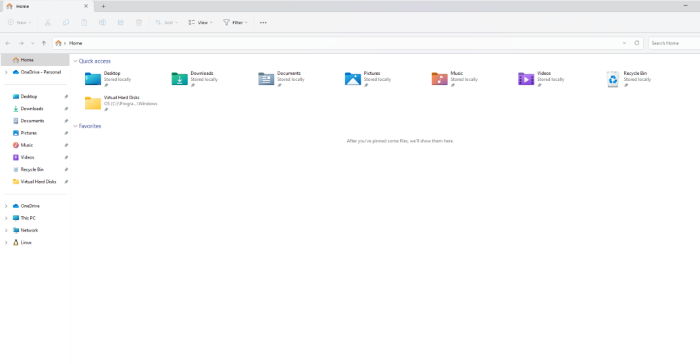The width and height of the screenshot is (700, 364).
Task: Expand the Network tree node
Action: click(6, 230)
